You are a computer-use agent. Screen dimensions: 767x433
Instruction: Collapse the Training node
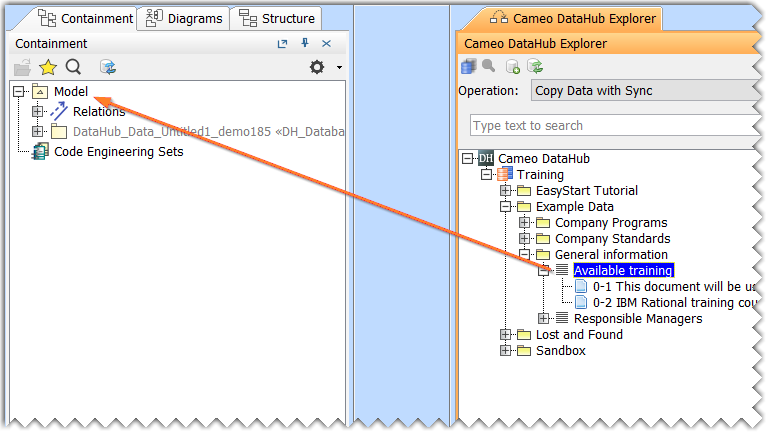coord(486,175)
